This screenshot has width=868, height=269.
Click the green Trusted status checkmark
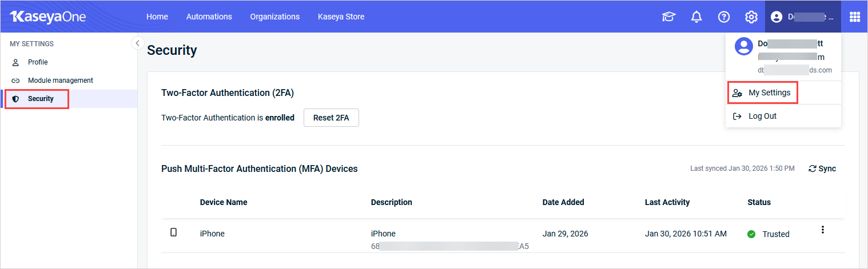[751, 234]
